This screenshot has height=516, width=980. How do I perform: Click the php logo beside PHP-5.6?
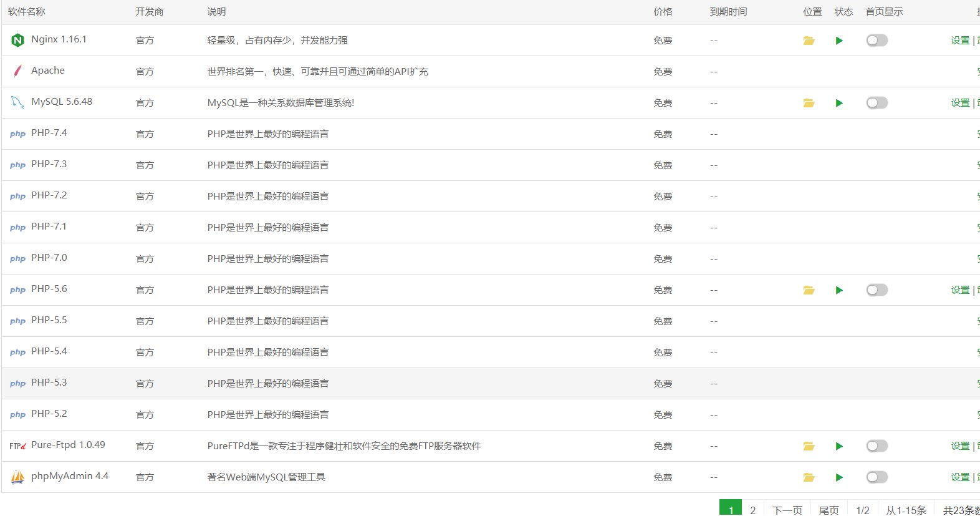click(x=17, y=290)
